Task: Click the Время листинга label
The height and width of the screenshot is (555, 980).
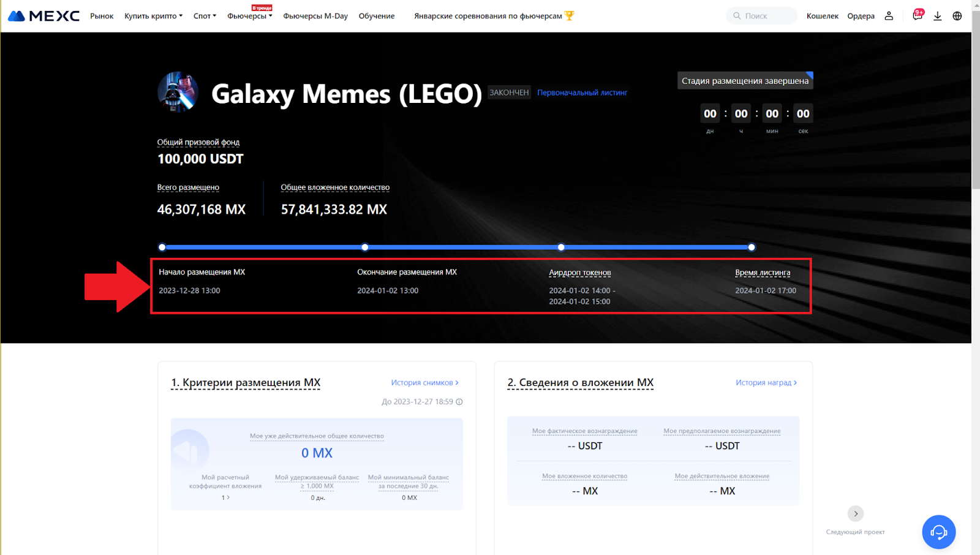Action: point(763,273)
